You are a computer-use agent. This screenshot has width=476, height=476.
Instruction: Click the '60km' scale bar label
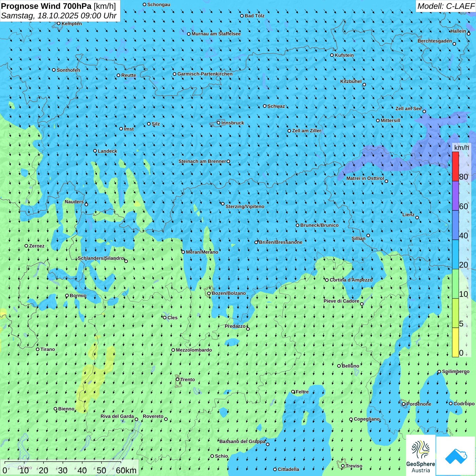click(x=126, y=470)
